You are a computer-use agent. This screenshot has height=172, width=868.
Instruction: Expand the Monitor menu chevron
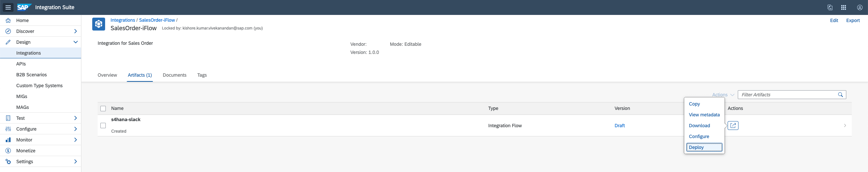tap(75, 140)
